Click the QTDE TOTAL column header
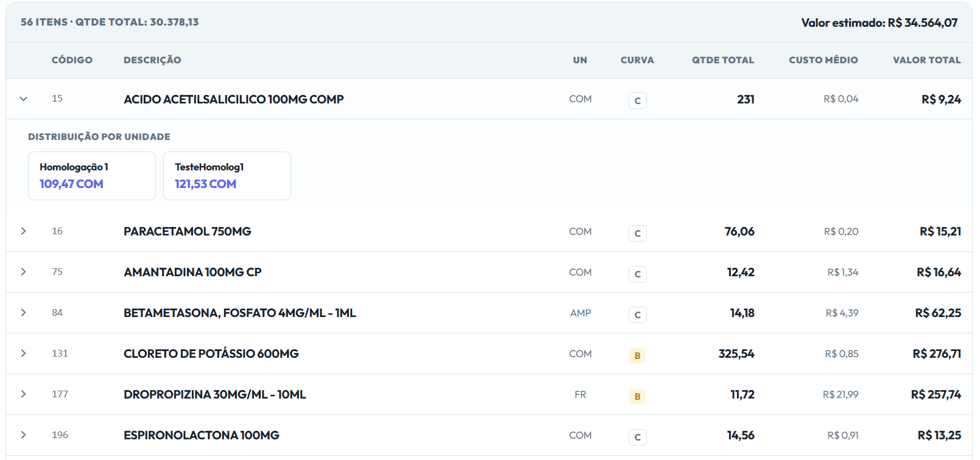Image resolution: width=980 pixels, height=460 pixels. (x=723, y=60)
